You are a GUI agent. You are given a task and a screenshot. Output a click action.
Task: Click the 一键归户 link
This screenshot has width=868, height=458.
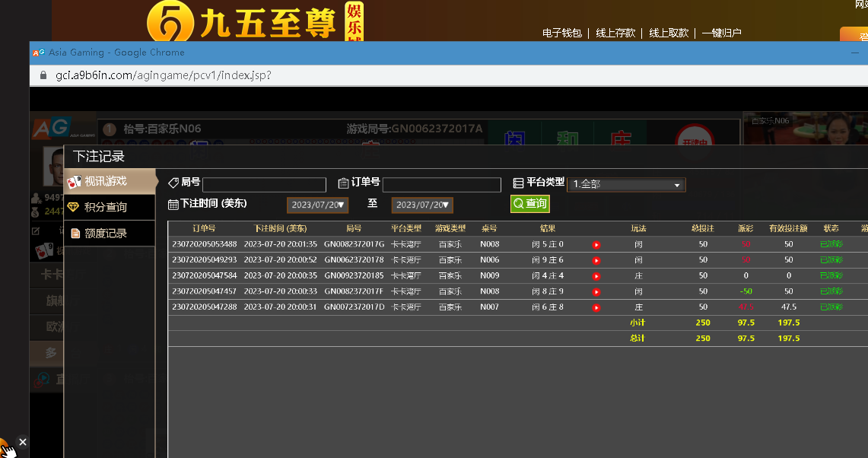point(721,33)
